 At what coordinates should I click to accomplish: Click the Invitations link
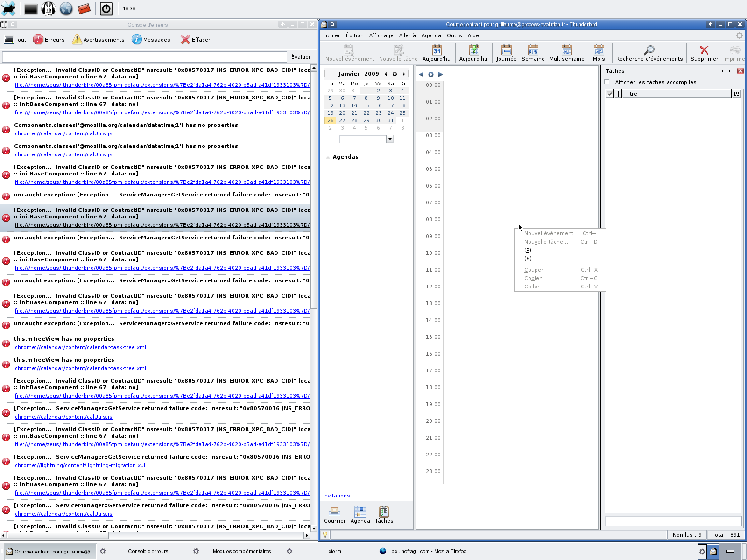(336, 496)
